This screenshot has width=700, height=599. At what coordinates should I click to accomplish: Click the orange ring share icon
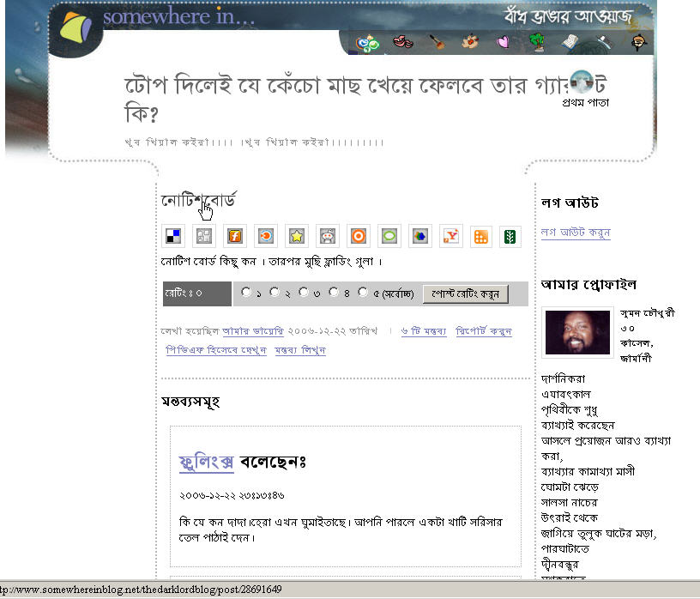[x=358, y=236]
